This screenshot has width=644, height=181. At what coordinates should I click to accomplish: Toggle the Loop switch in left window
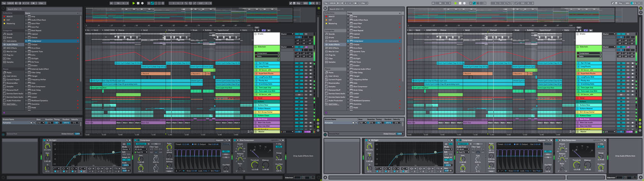pyautogui.click(x=190, y=3)
